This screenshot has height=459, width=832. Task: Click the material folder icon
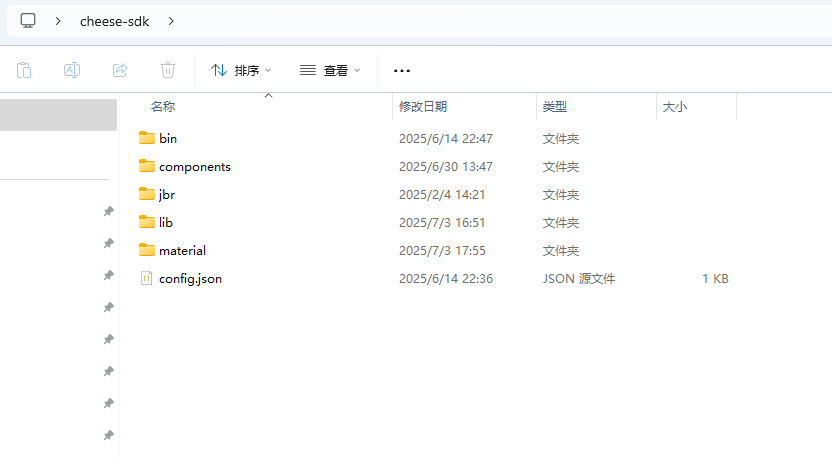146,250
